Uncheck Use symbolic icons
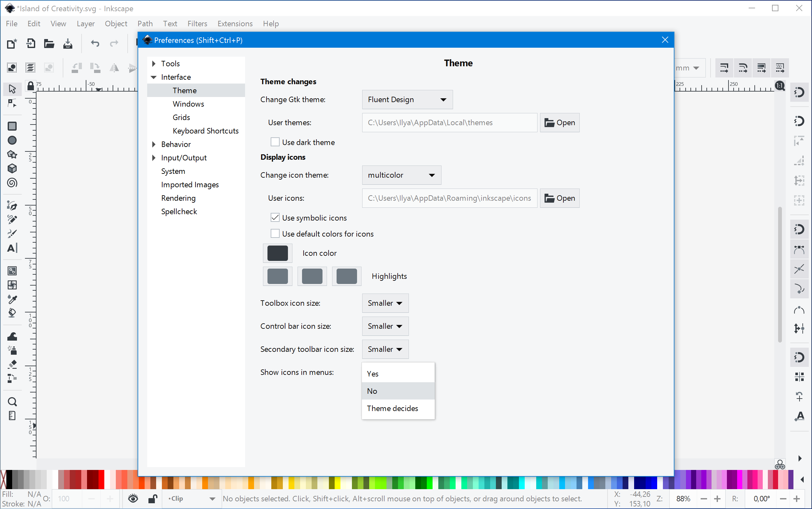The width and height of the screenshot is (812, 509). (x=275, y=217)
